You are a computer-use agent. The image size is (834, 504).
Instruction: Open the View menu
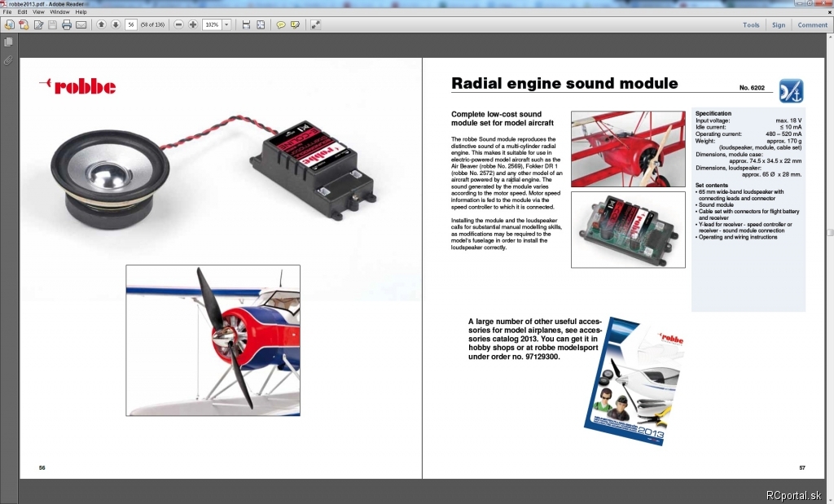[x=39, y=11]
